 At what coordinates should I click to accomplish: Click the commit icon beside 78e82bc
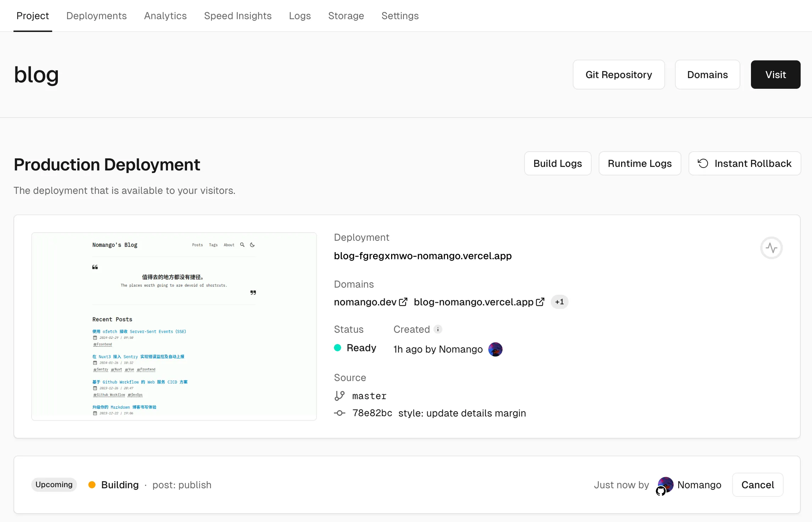coord(340,413)
